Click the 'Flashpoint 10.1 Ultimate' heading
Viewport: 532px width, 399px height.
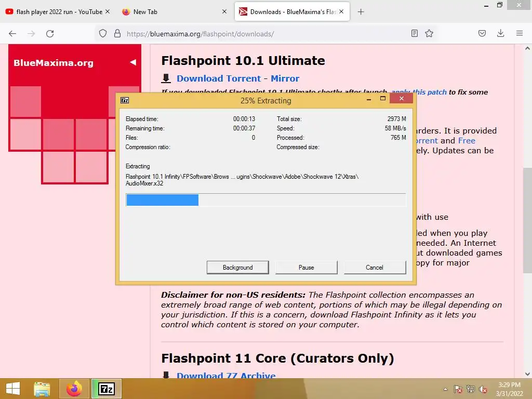pos(243,60)
